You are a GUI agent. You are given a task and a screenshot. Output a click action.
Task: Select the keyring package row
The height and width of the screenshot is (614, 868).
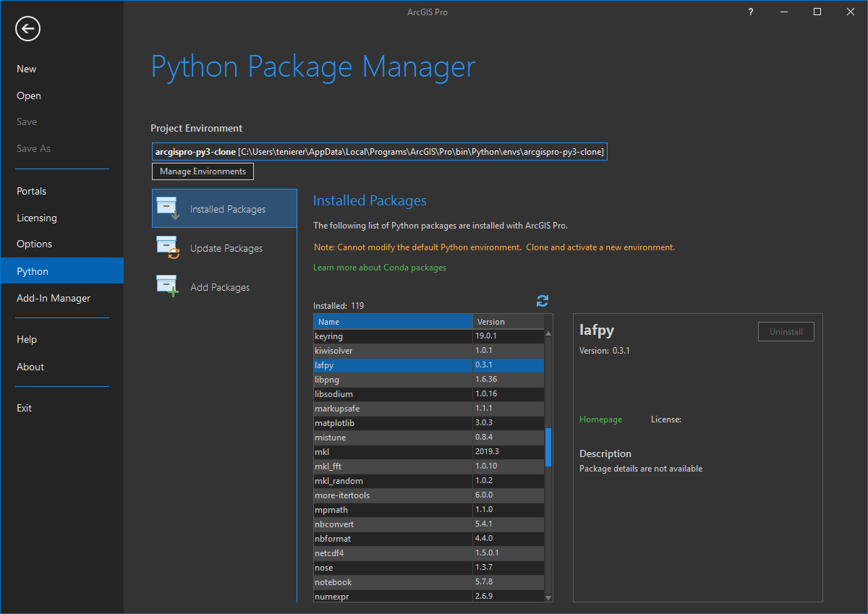click(x=429, y=336)
